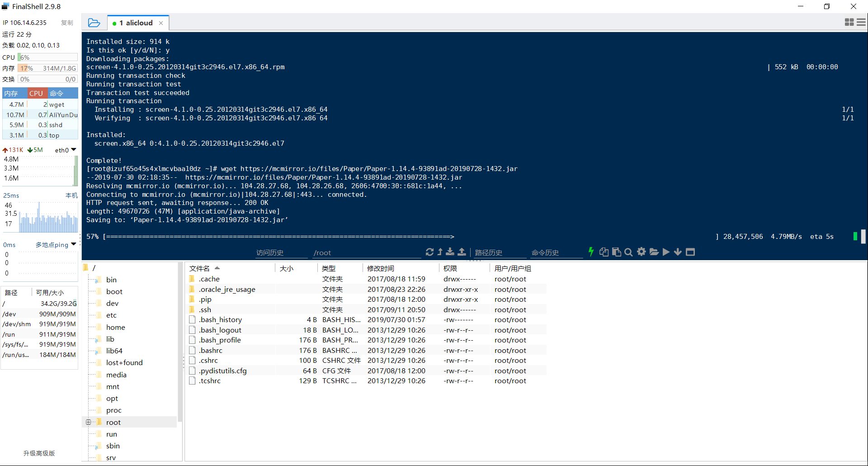Copy selected terminal text icon
This screenshot has width=868, height=466.
pyautogui.click(x=604, y=252)
